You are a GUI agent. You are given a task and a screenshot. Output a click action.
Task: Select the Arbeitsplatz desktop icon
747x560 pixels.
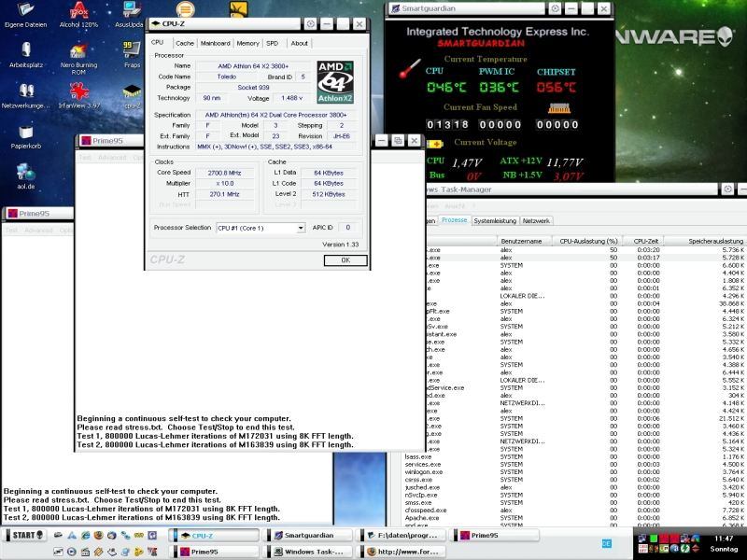pyautogui.click(x=26, y=55)
